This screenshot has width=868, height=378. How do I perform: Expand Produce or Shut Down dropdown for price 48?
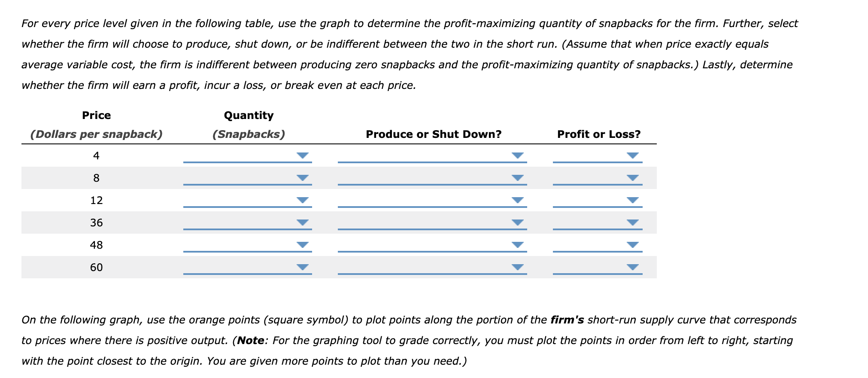pos(517,245)
